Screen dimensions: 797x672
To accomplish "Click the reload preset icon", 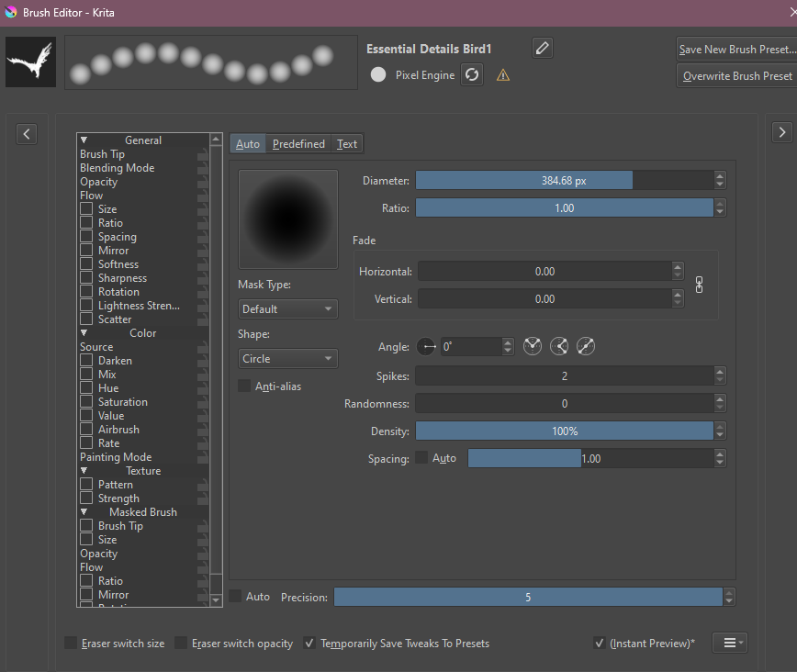I will (x=472, y=75).
